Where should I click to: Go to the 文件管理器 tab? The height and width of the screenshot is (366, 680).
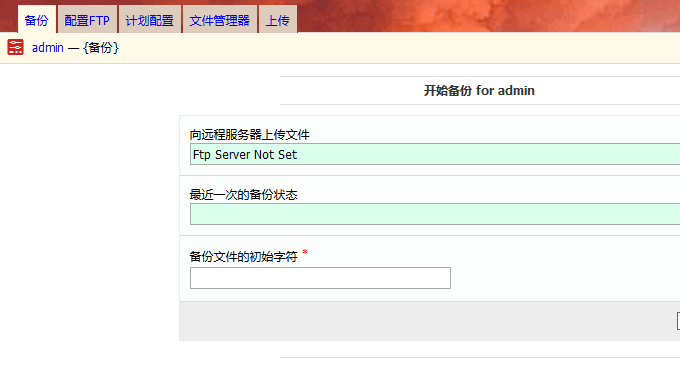tap(220, 20)
